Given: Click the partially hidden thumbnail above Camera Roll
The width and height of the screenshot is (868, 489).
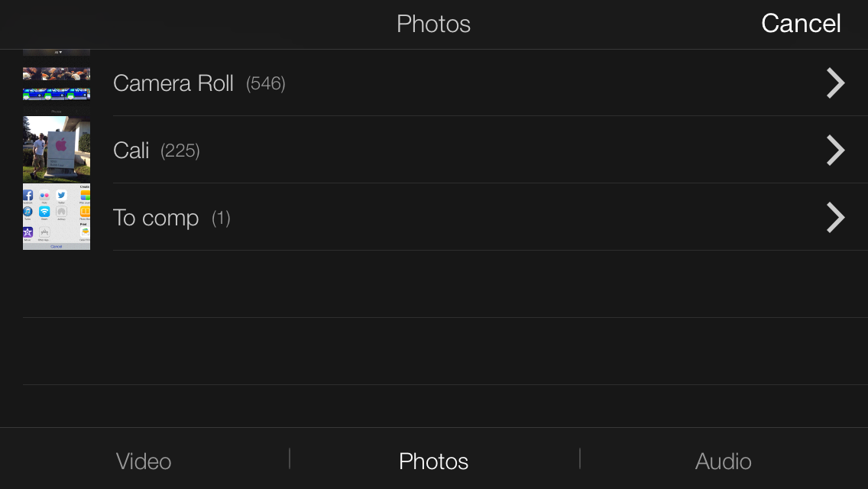Looking at the screenshot, I should 57,53.
